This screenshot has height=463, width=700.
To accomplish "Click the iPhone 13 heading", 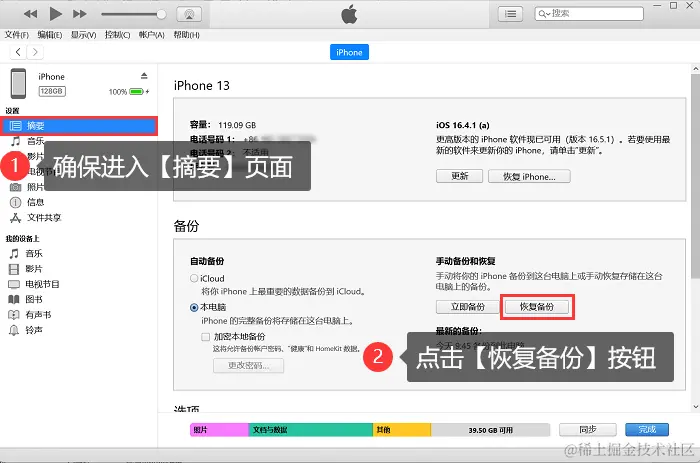I will (x=202, y=85).
